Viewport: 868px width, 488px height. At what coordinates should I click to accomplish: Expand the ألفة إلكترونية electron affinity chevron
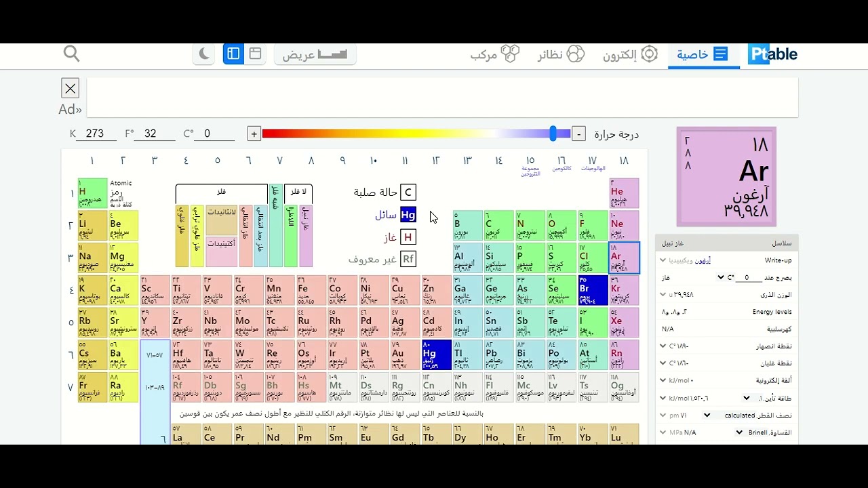pos(663,381)
